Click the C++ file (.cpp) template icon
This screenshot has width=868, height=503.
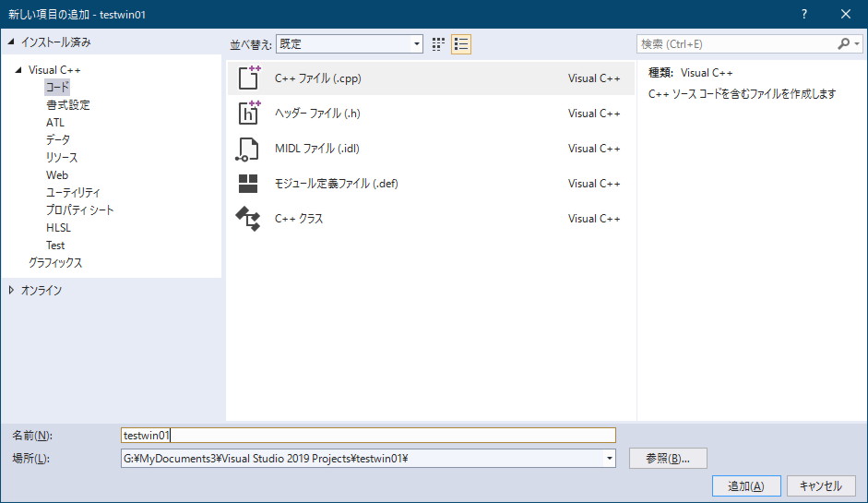pyautogui.click(x=248, y=78)
